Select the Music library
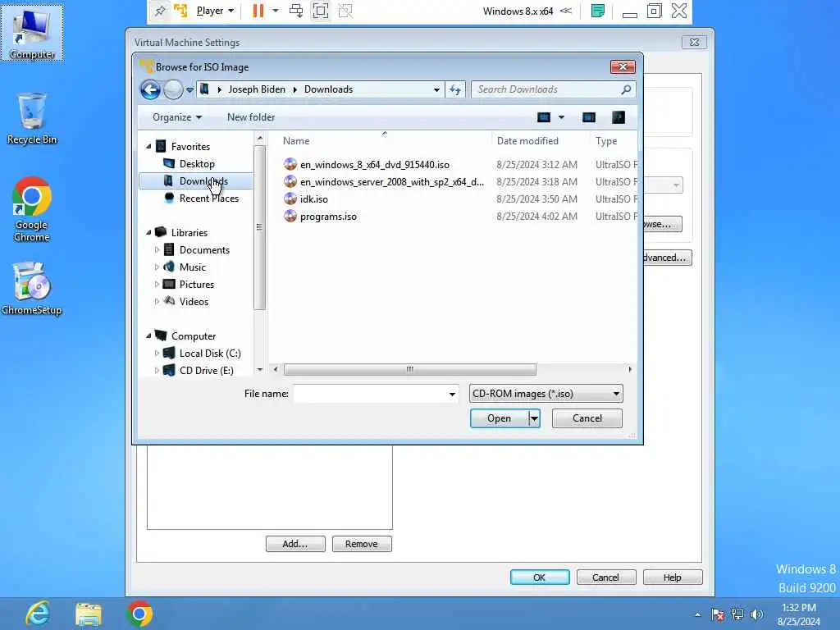This screenshot has width=840, height=630. (x=192, y=267)
